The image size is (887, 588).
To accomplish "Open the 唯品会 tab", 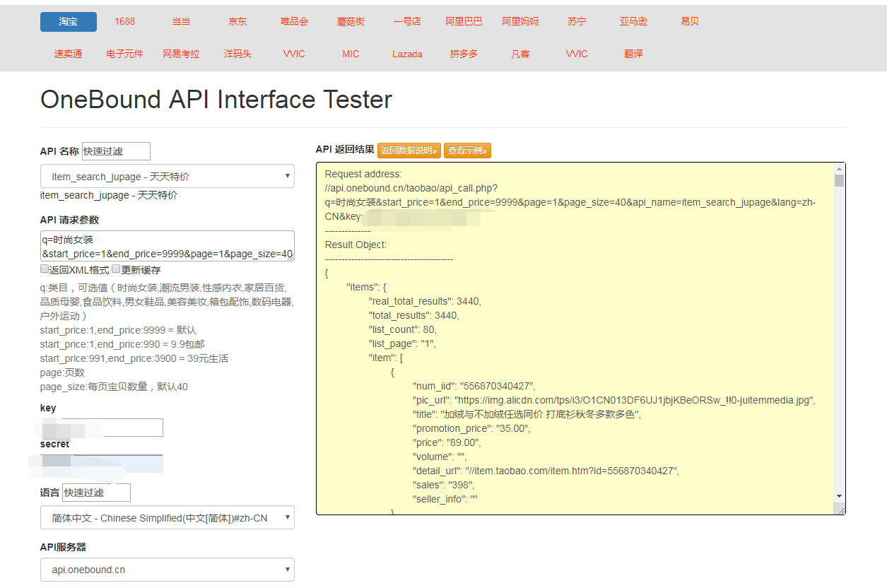I will [295, 21].
